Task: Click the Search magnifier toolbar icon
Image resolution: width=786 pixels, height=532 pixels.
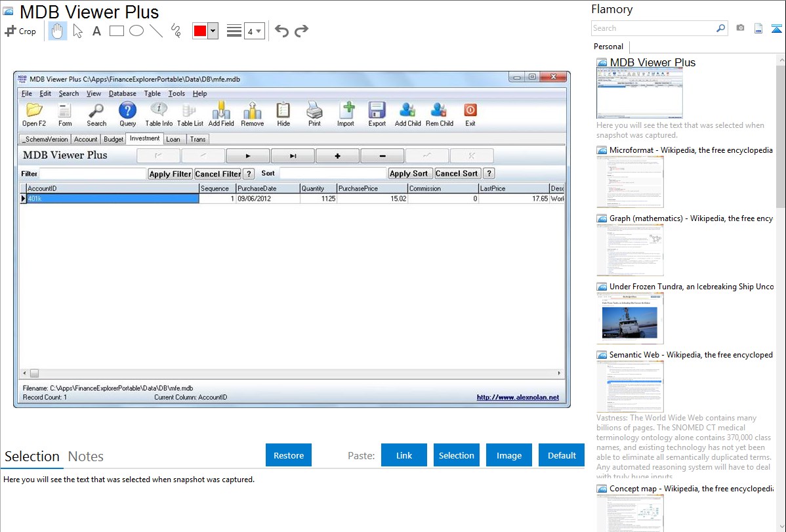Action: coord(96,114)
